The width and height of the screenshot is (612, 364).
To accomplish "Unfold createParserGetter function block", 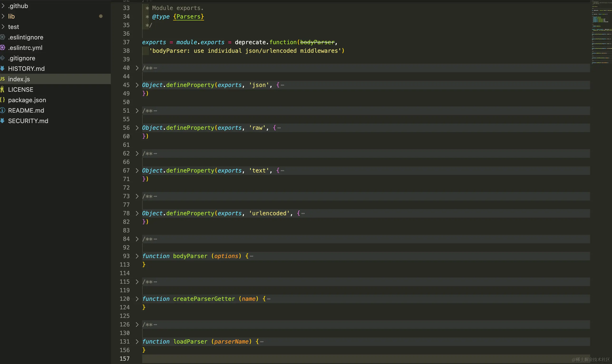I will coord(137,298).
